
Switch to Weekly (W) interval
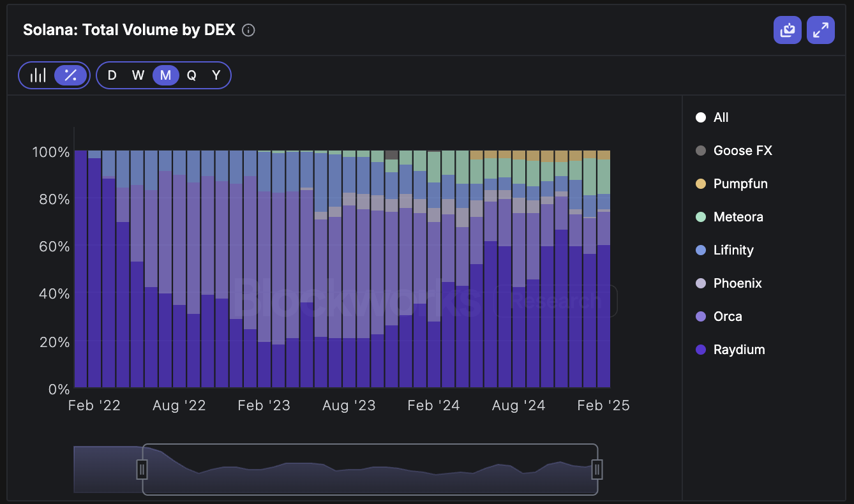(x=138, y=75)
